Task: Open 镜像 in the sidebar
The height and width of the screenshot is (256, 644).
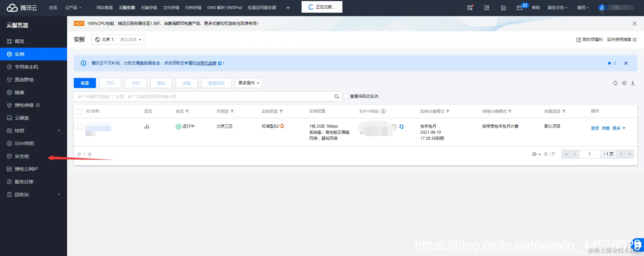Action: tap(34, 92)
